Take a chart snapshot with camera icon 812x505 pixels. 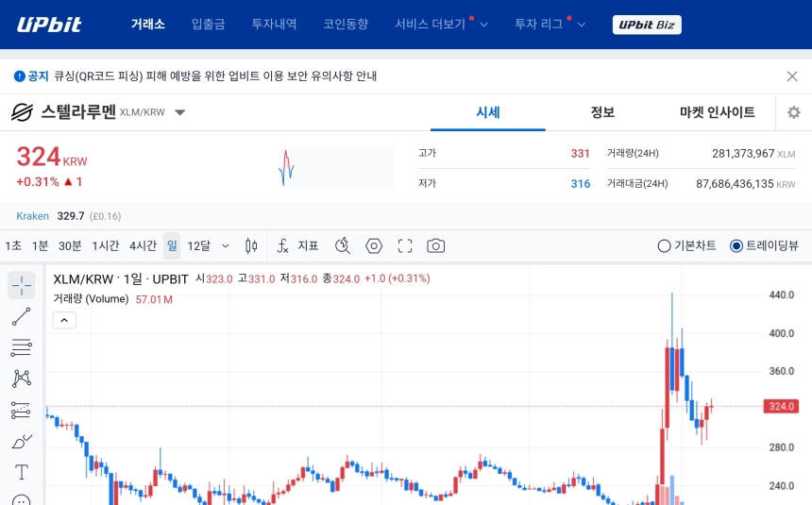point(435,246)
